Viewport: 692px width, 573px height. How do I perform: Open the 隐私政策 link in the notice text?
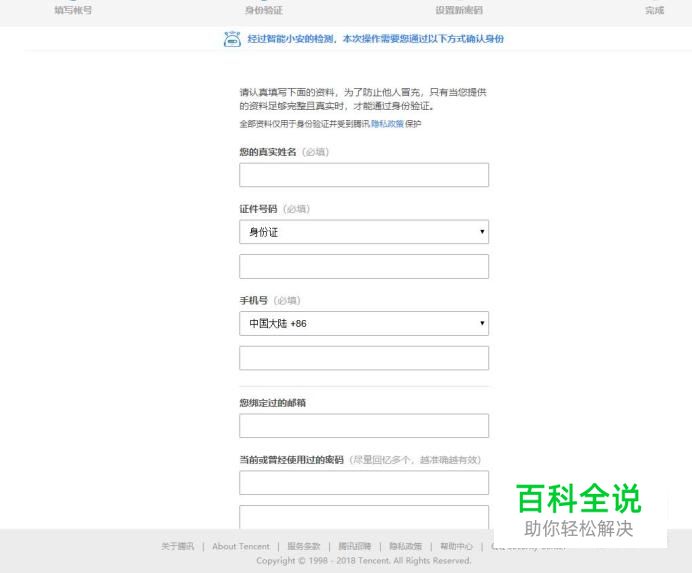(387, 124)
